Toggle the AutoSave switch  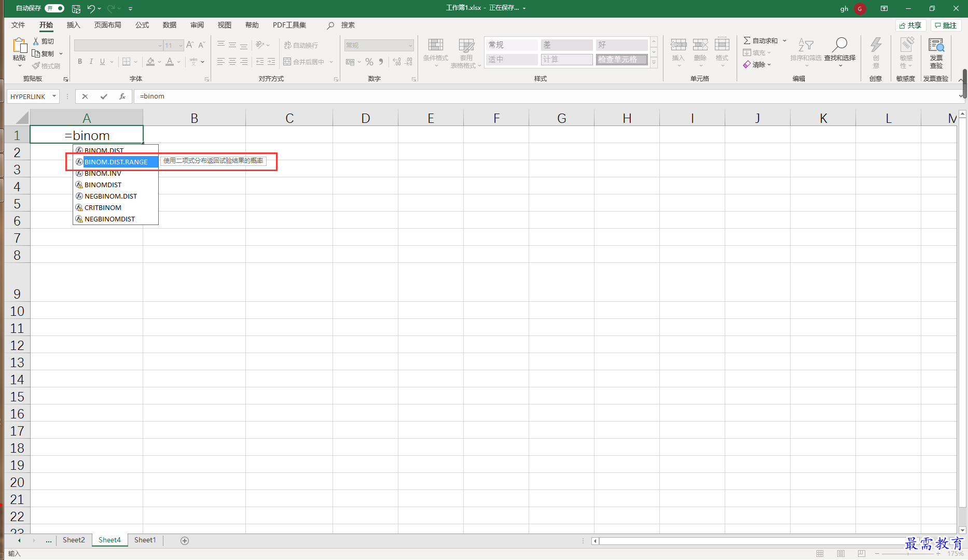pyautogui.click(x=54, y=8)
